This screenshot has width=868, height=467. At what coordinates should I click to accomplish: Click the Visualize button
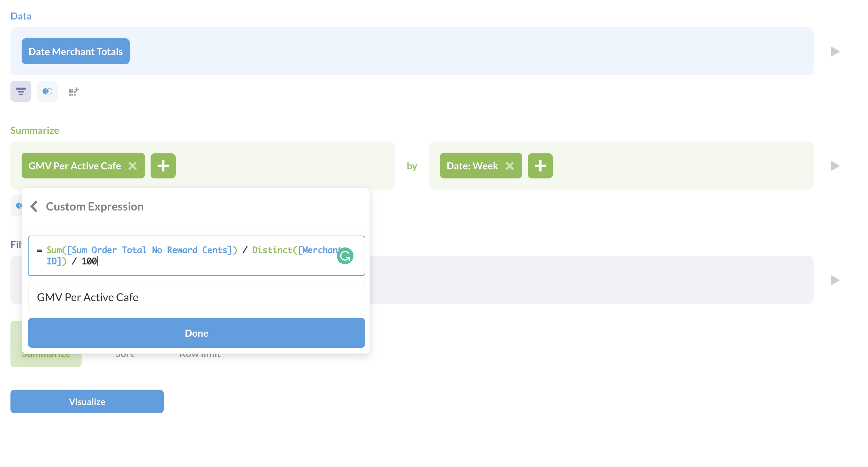coord(87,401)
